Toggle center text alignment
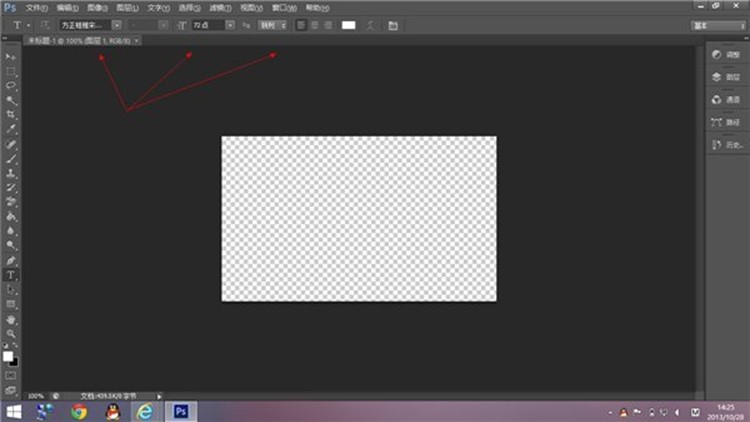The height and width of the screenshot is (422, 750). coord(314,24)
